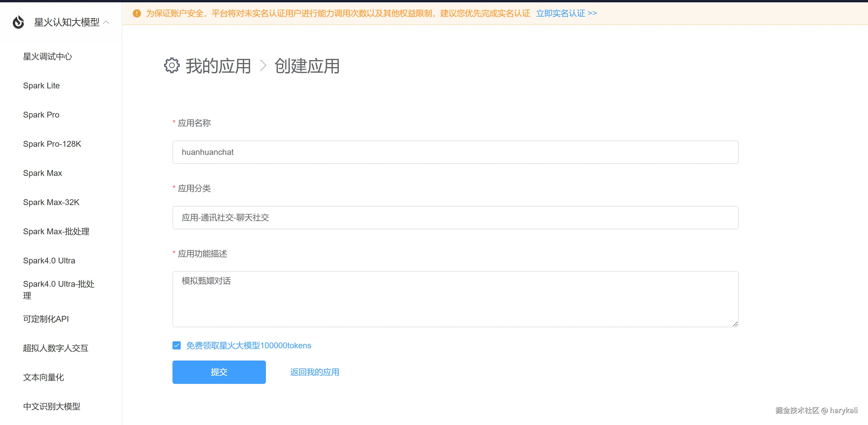Select Spark Lite from the sidebar
The image size is (868, 425).
tap(41, 85)
